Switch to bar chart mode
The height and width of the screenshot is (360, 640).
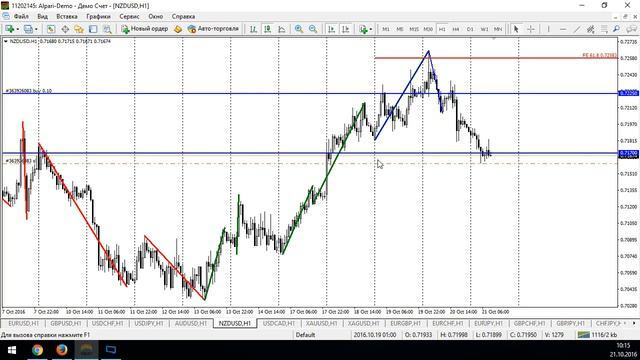pyautogui.click(x=253, y=29)
